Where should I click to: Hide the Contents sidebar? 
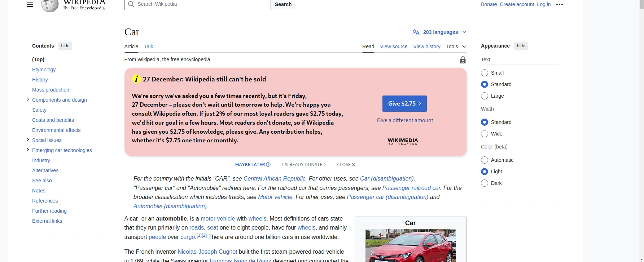(65, 46)
